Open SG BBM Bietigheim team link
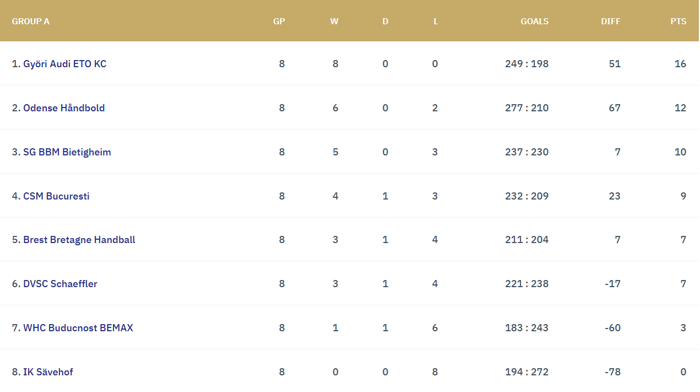Viewport: 700px width, 392px height. pos(67,152)
